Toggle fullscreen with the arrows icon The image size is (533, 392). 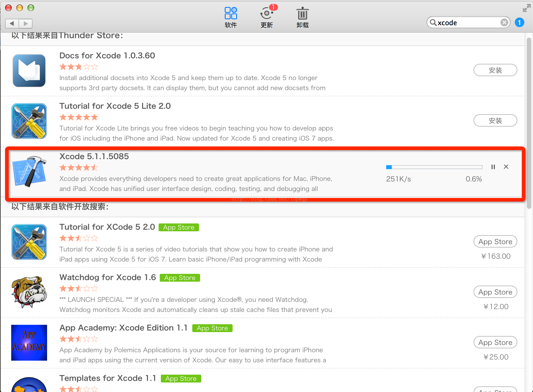point(527,8)
